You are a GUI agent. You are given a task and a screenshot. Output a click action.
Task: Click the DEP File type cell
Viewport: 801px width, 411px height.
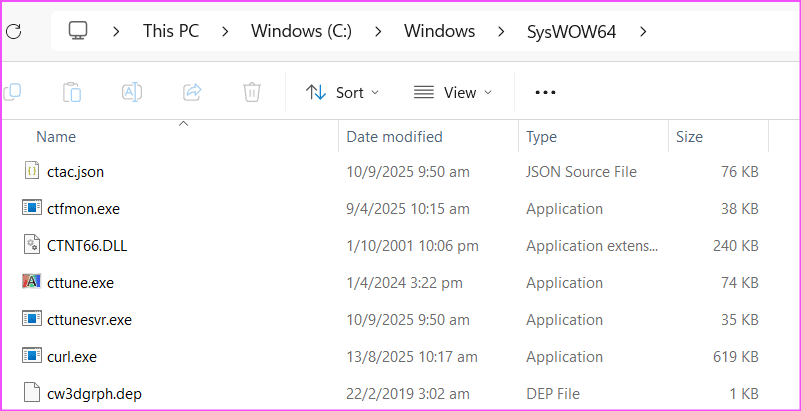coord(553,394)
